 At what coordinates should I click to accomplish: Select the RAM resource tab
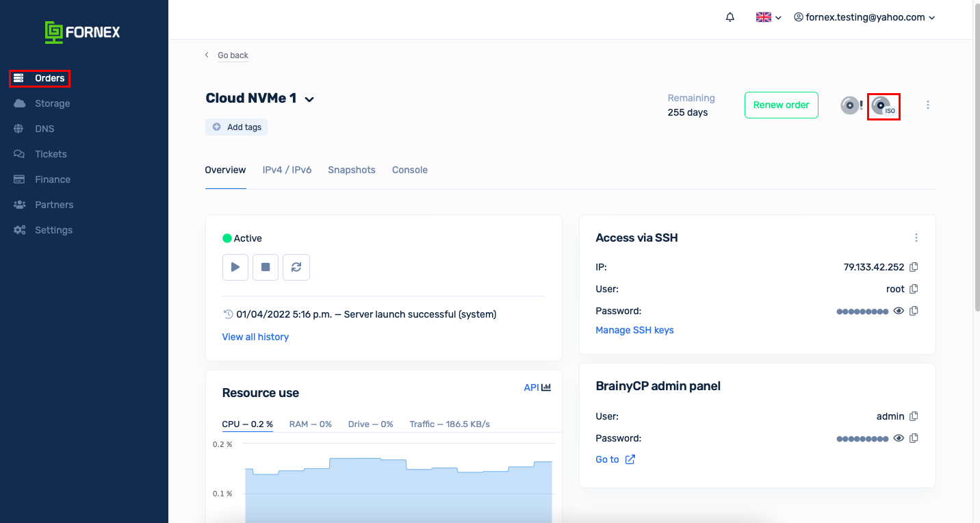311,424
